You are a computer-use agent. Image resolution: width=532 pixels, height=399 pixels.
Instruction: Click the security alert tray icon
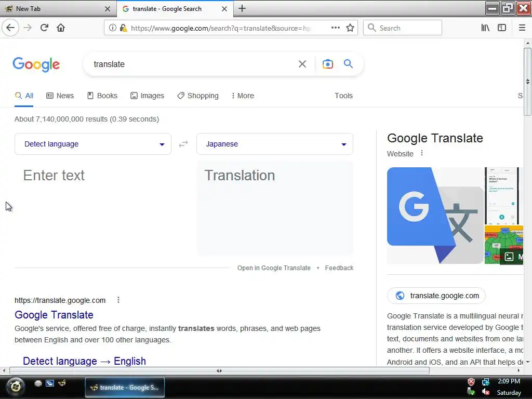pyautogui.click(x=471, y=382)
